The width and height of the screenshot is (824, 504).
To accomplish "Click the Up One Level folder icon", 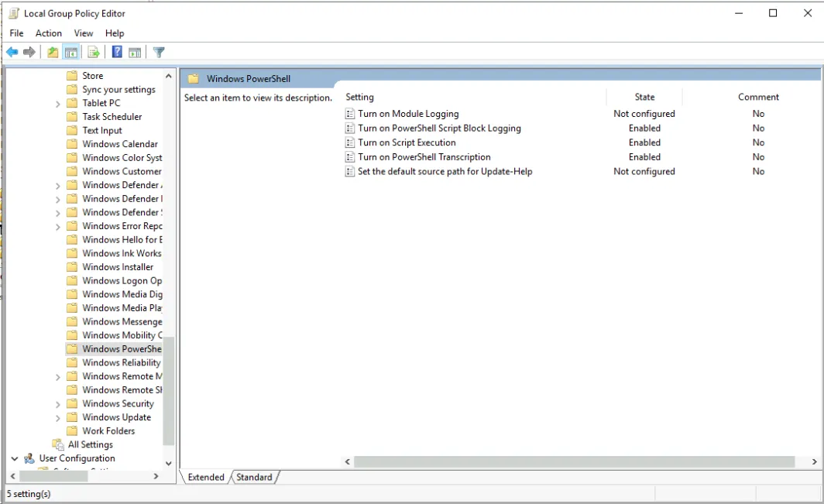I will click(52, 53).
